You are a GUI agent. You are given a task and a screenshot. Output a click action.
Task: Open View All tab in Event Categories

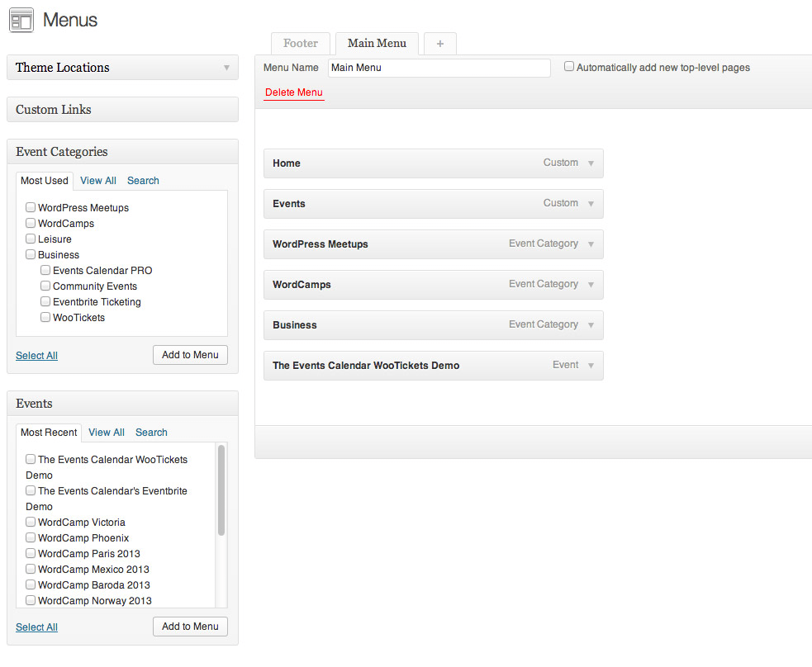click(97, 181)
